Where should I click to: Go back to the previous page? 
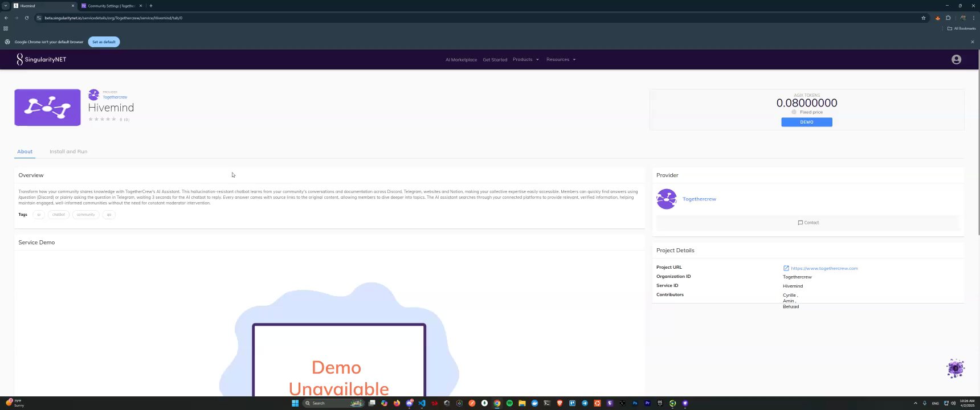(6, 18)
